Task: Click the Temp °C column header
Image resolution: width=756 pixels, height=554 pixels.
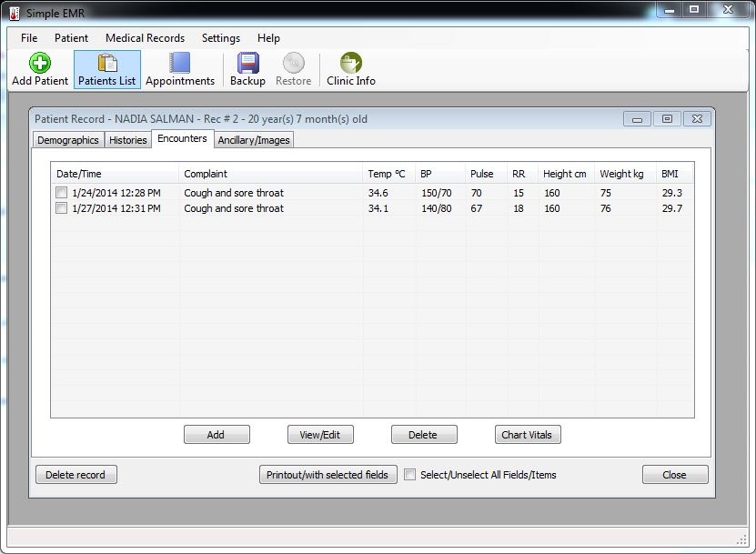Action: tap(388, 174)
